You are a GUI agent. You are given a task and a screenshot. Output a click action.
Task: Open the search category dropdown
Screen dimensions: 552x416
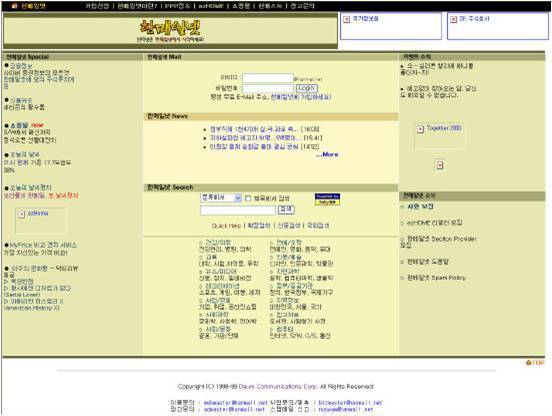221,198
